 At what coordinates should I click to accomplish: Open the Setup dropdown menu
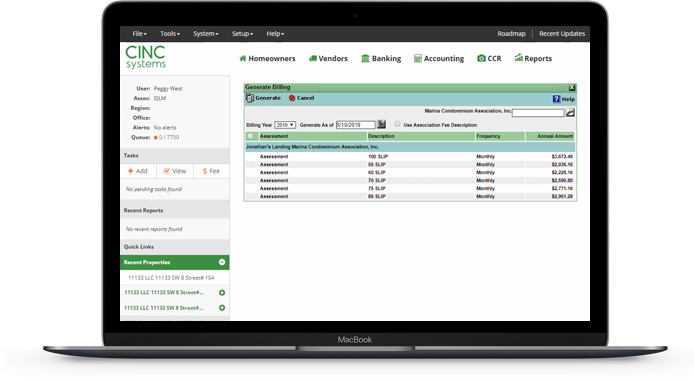tap(242, 34)
